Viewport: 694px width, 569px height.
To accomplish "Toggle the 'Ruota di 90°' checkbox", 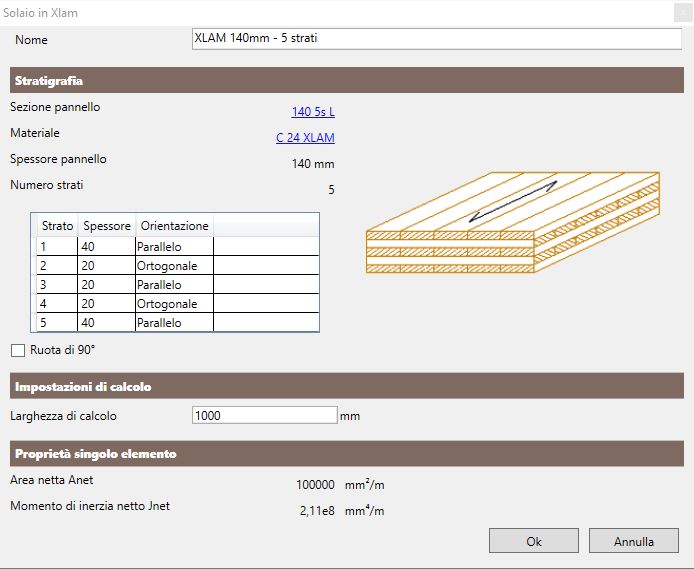I will tap(18, 350).
